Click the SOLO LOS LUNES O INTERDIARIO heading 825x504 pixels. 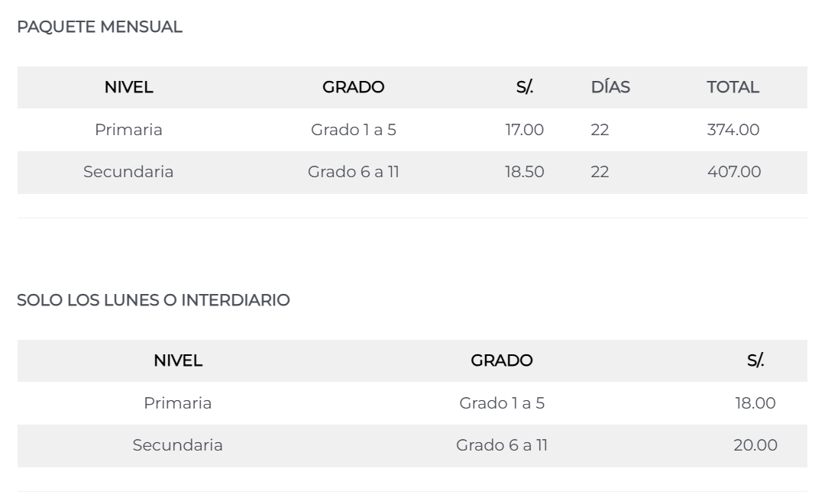pos(153,301)
